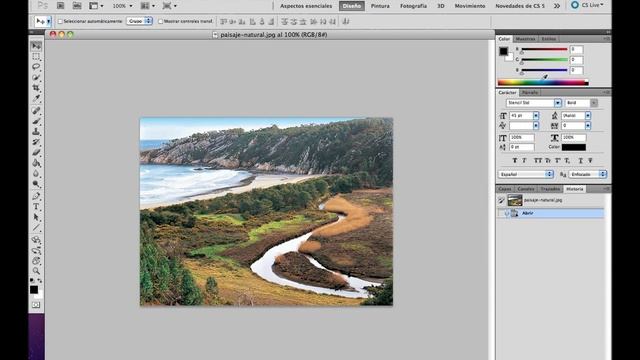Select the Horizontal Type tool
Image resolution: width=640 pixels, height=360 pixels.
(36, 207)
